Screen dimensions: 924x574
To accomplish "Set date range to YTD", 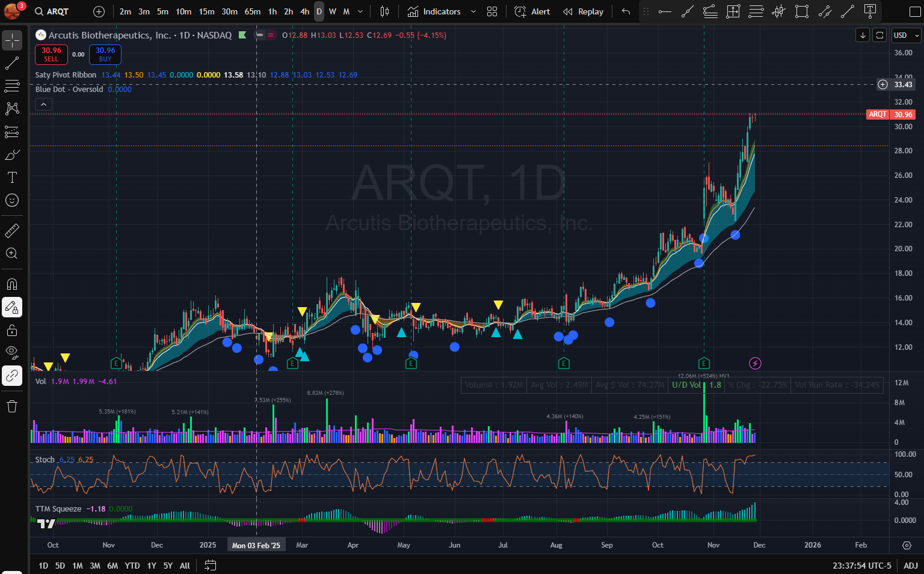I will point(132,566).
